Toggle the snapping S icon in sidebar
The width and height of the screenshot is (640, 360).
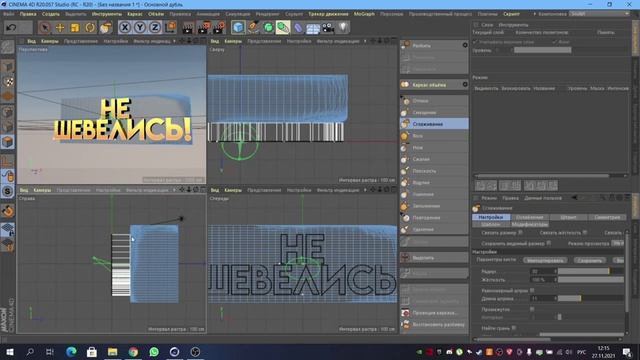[7, 191]
